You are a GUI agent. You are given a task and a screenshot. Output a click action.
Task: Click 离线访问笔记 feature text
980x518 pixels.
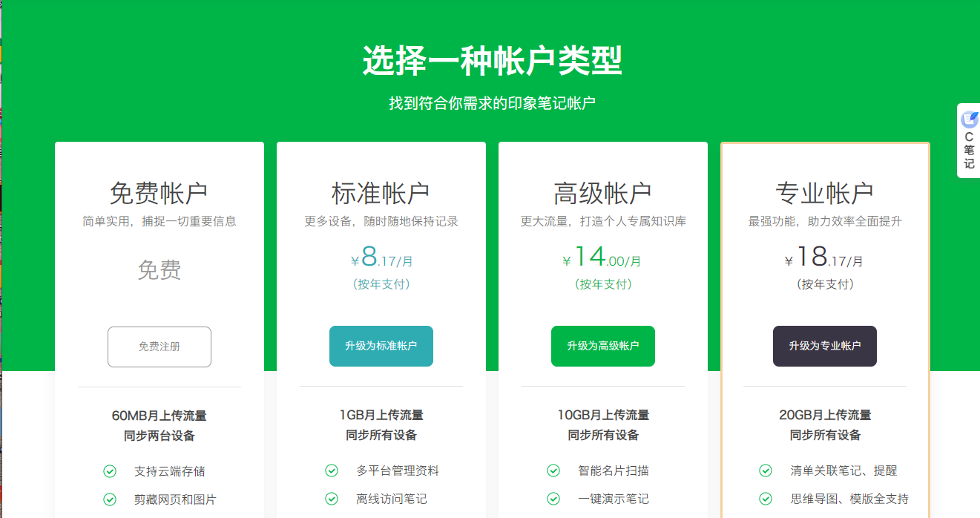tap(392, 499)
